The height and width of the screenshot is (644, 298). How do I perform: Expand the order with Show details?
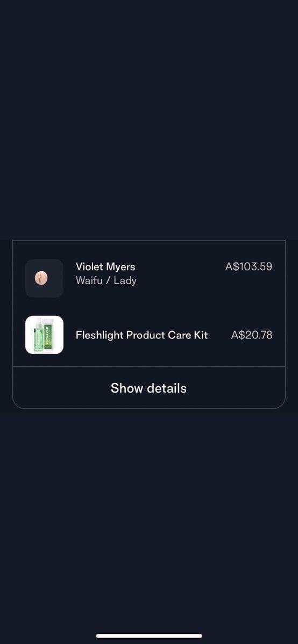[148, 388]
